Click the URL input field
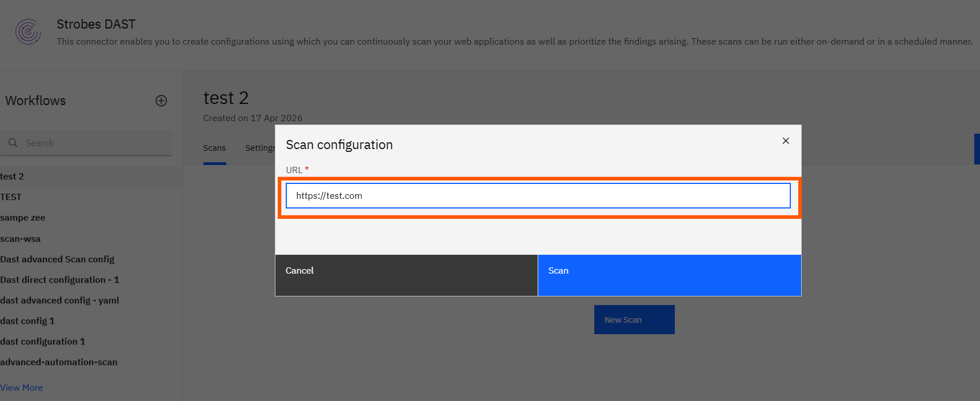Screen dimensions: 980x401 point(538,196)
